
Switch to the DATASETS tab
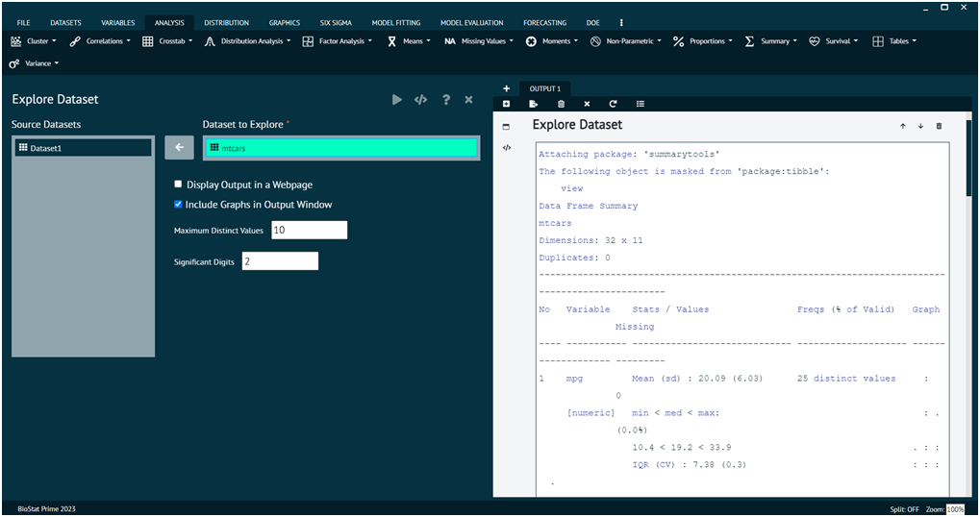point(65,22)
